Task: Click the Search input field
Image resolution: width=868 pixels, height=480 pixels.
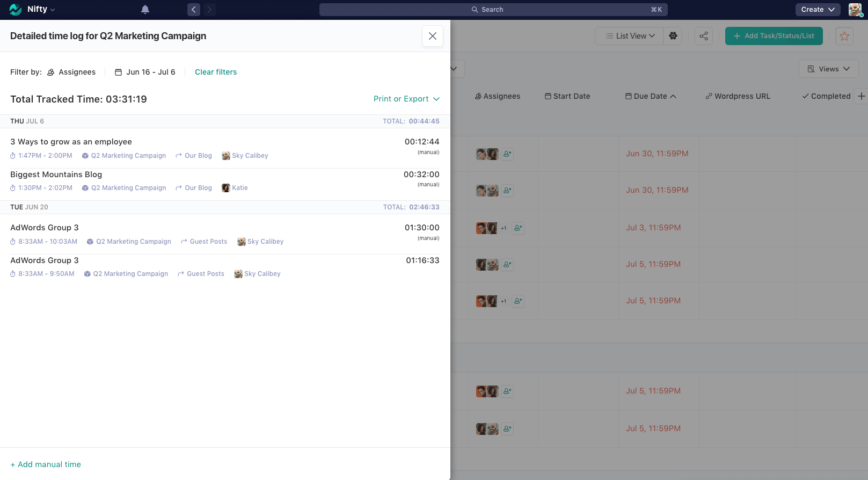Action: (493, 10)
